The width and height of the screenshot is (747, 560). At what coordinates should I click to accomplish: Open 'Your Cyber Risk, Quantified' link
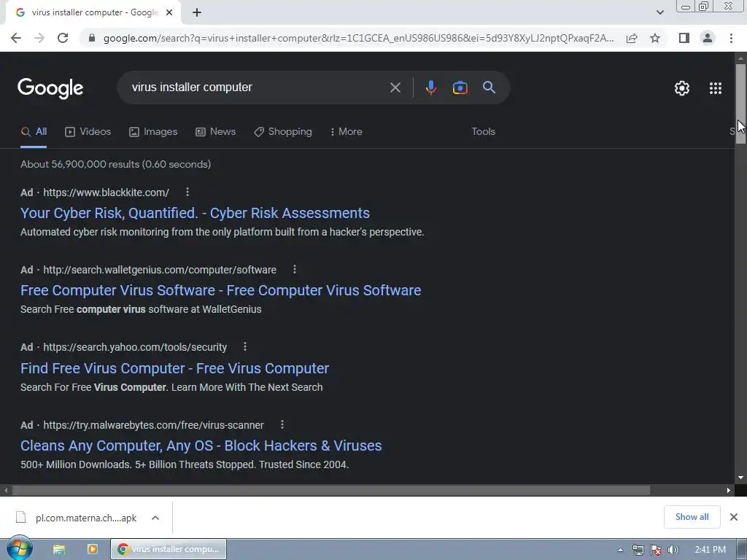click(195, 214)
